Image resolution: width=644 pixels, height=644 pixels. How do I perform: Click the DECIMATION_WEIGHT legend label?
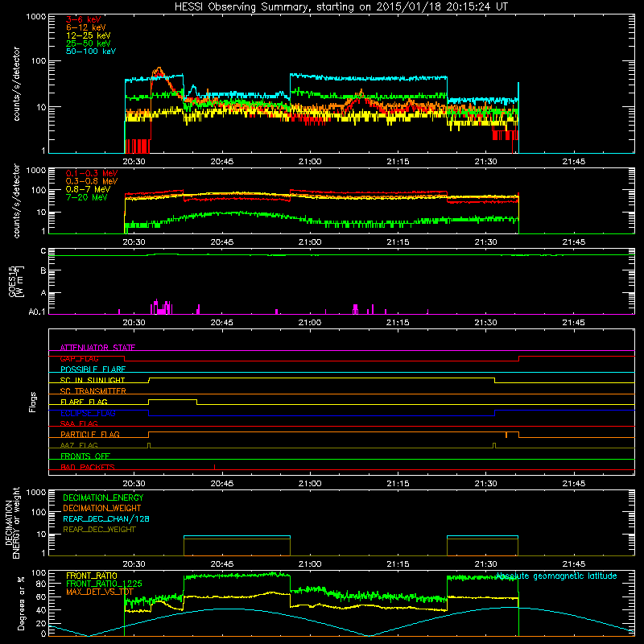coord(102,508)
